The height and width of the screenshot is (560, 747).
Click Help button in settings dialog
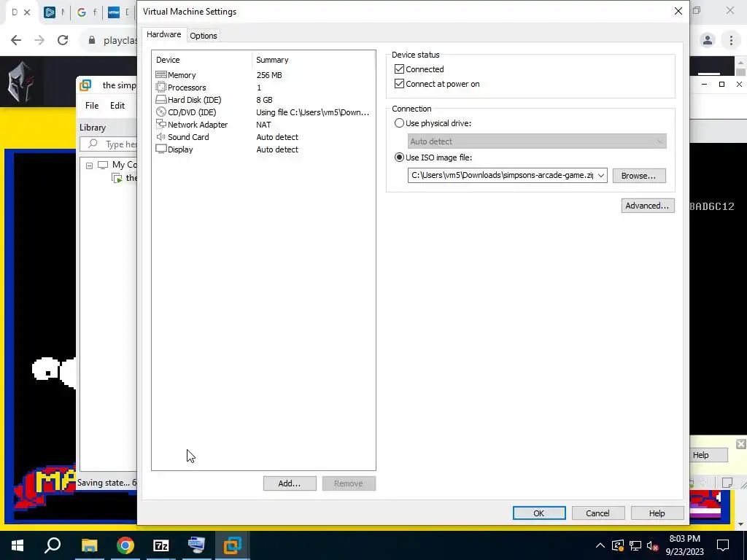point(657,513)
